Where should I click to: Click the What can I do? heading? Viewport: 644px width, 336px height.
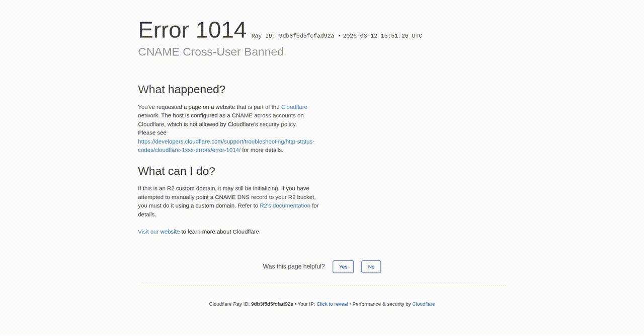177,171
